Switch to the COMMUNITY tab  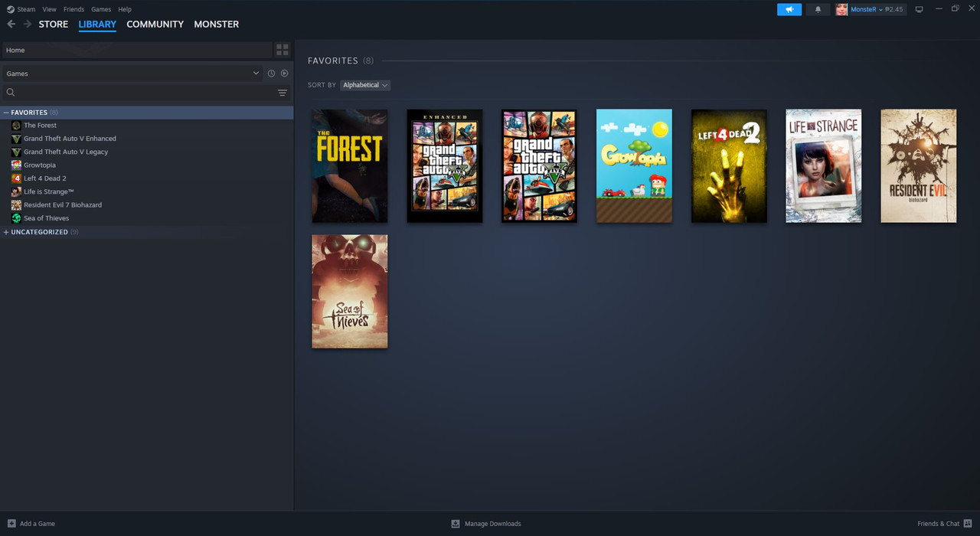click(155, 25)
